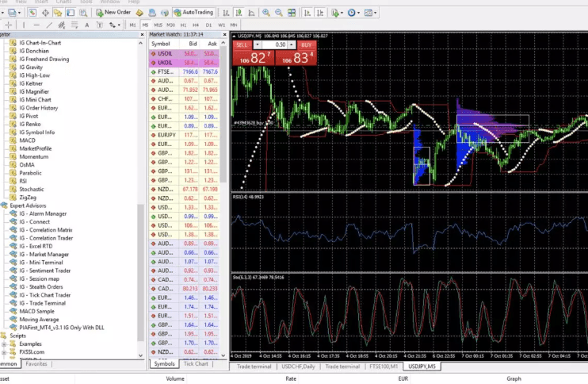Image resolution: width=588 pixels, height=384 pixels.
Task: Toggle chart Auto Scroll
Action: click(307, 13)
